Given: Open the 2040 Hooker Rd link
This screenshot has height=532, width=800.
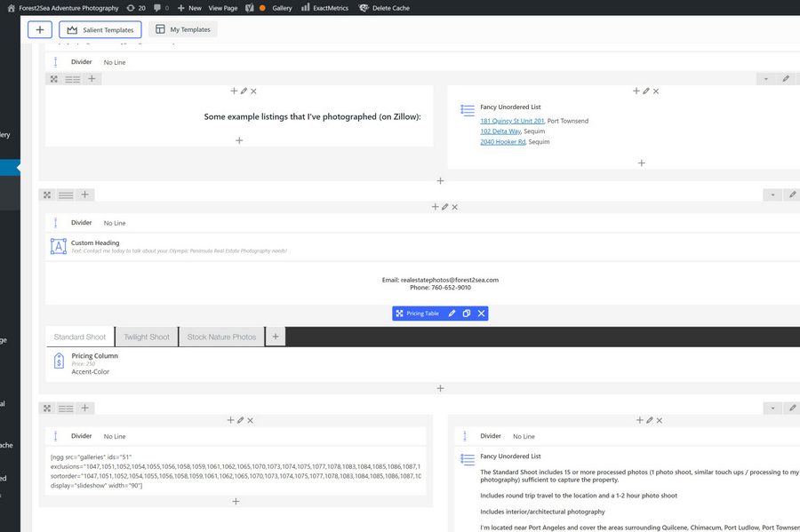Looking at the screenshot, I should click(x=502, y=141).
